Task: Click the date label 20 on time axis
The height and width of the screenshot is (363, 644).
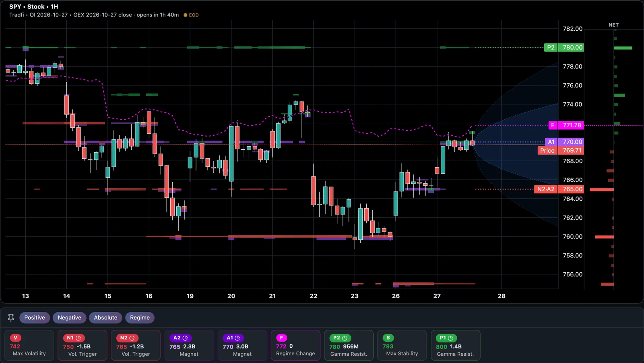Action: tap(231, 296)
